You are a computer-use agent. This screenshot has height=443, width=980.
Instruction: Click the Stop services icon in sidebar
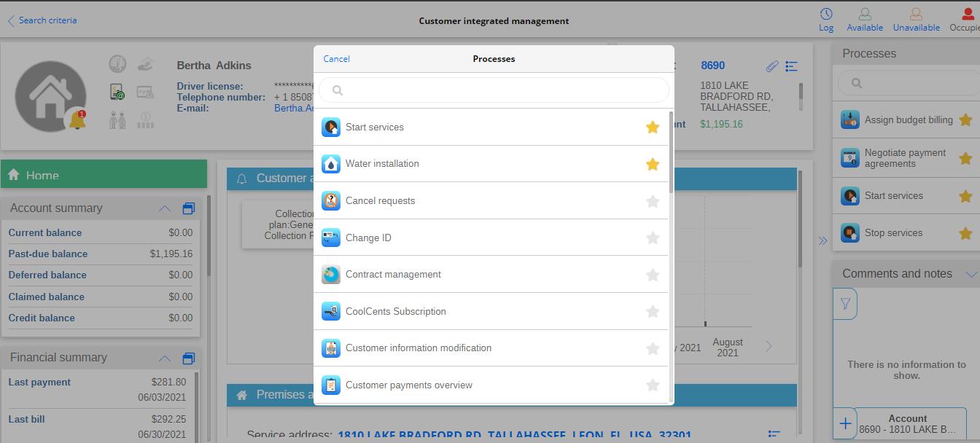tap(850, 233)
